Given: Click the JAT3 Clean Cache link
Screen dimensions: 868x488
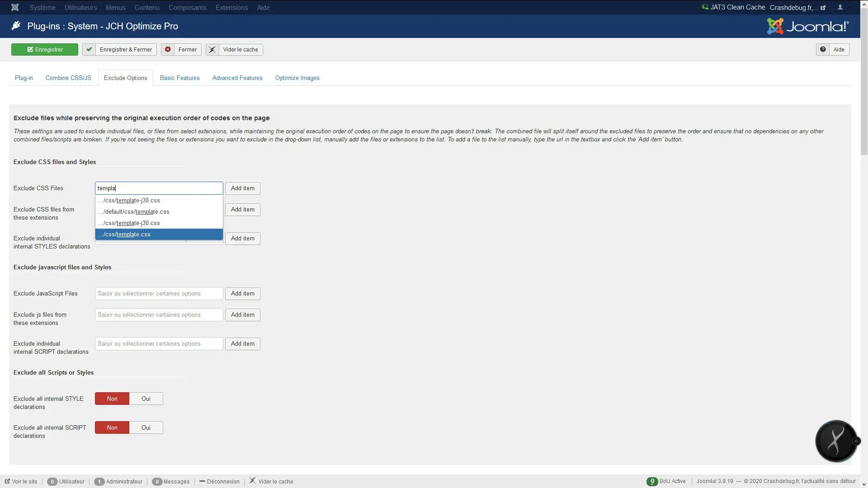Looking at the screenshot, I should click(733, 7).
